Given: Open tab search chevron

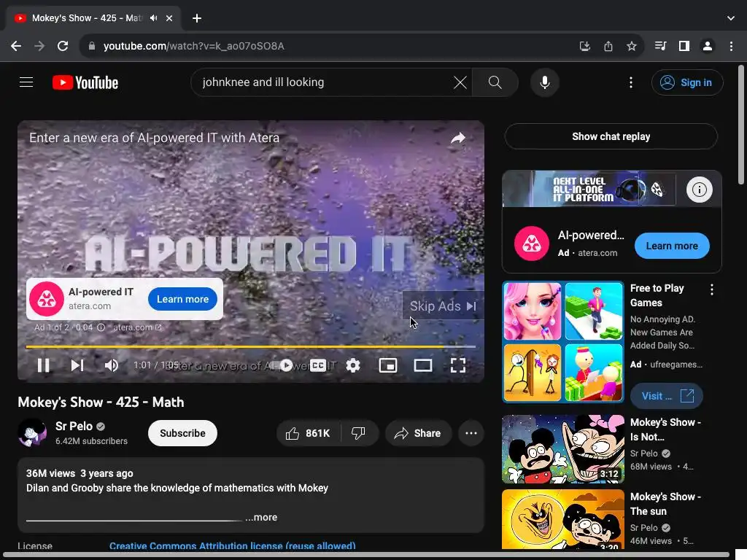Looking at the screenshot, I should click(x=731, y=18).
